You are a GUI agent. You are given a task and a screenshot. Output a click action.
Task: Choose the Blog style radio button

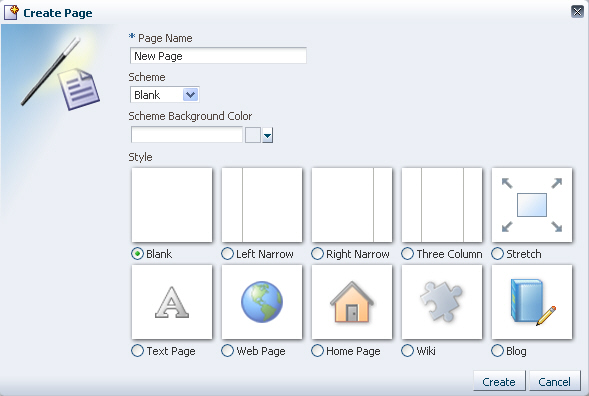(497, 351)
